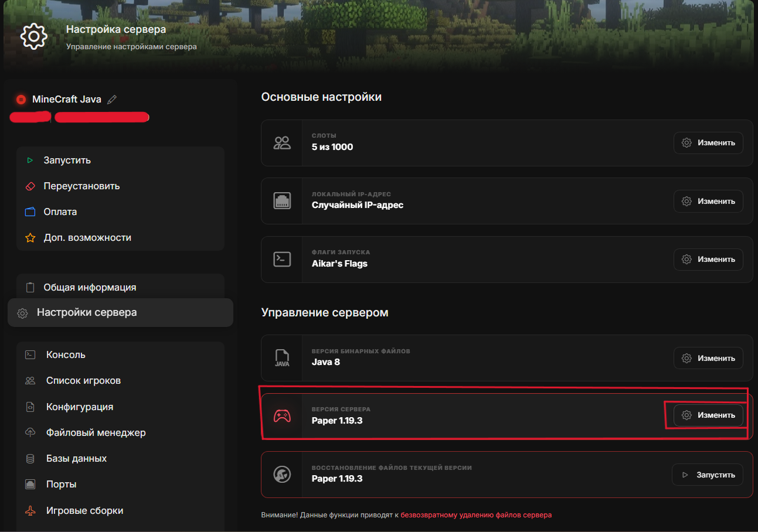Click the 5 из 1000 slots value
Image resolution: width=758 pixels, height=532 pixels.
(332, 147)
